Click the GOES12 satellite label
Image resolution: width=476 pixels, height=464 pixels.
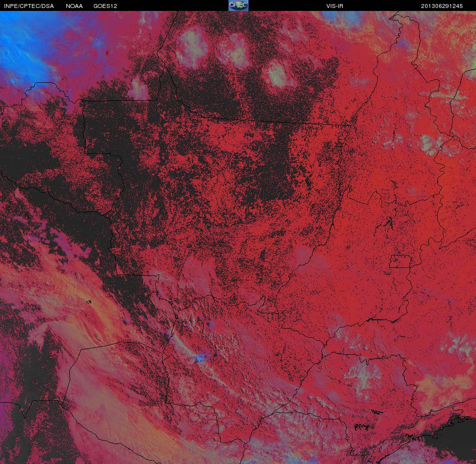pyautogui.click(x=105, y=6)
